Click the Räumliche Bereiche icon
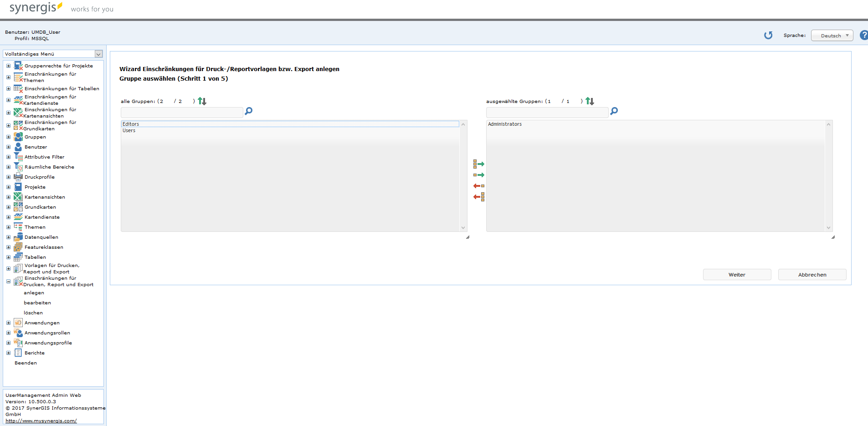This screenshot has height=426, width=868. pos(18,167)
